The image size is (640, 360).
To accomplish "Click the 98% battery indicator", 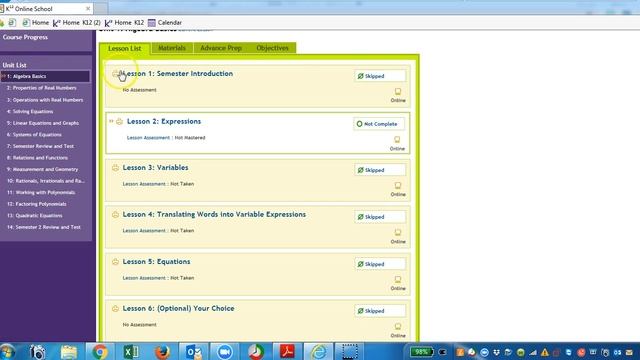I will (x=421, y=352).
